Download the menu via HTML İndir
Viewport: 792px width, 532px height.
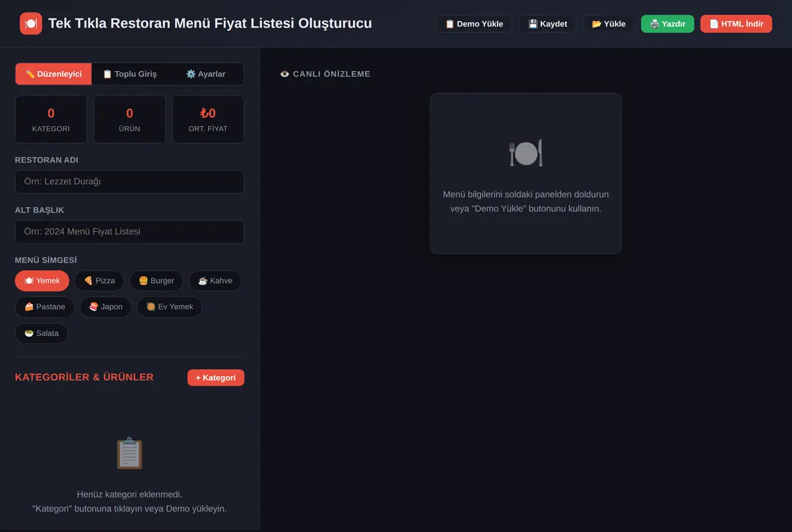[x=736, y=24]
